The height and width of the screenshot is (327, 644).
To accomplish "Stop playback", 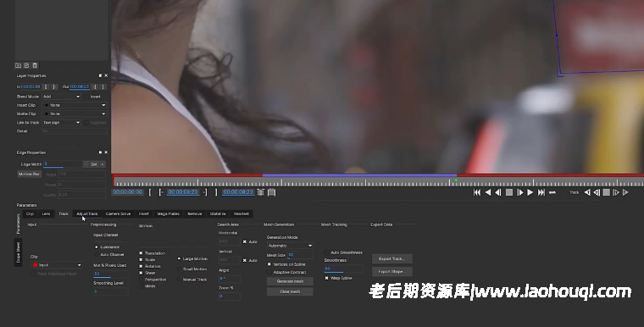I will tap(509, 192).
